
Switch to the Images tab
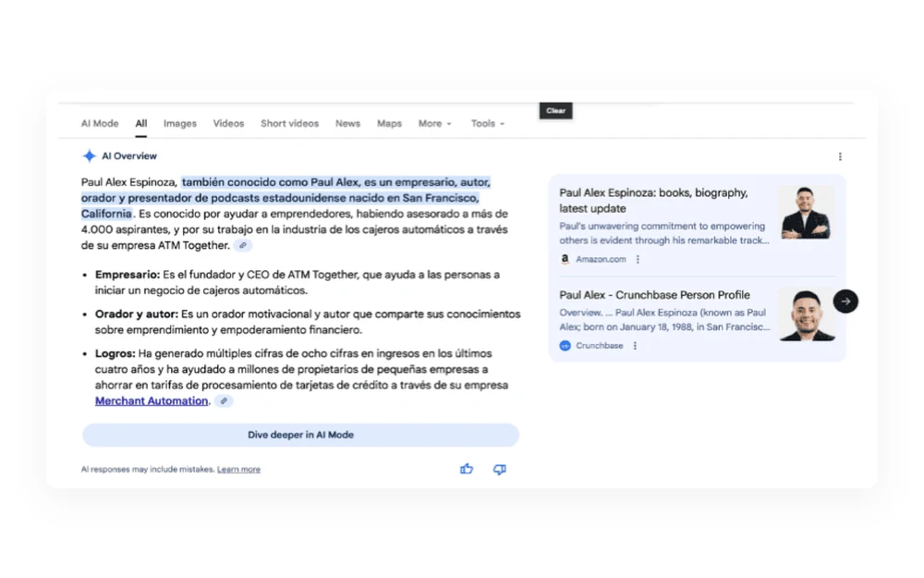180,123
